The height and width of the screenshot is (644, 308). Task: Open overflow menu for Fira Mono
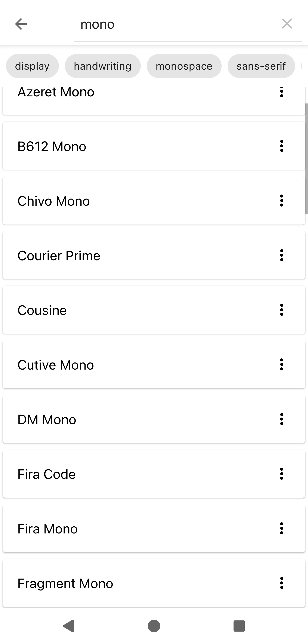pos(281,529)
